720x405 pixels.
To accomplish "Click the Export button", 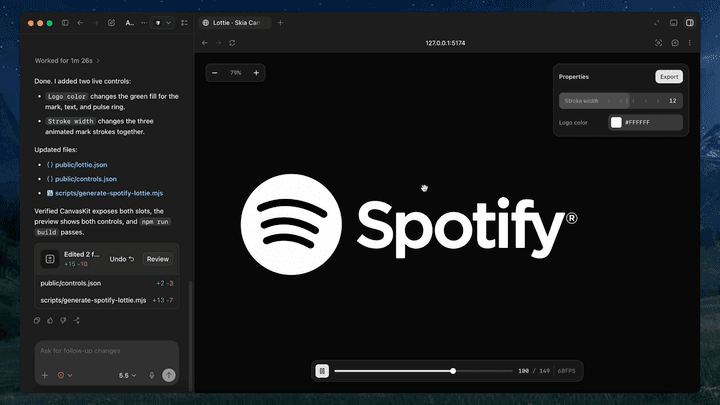I will [669, 77].
